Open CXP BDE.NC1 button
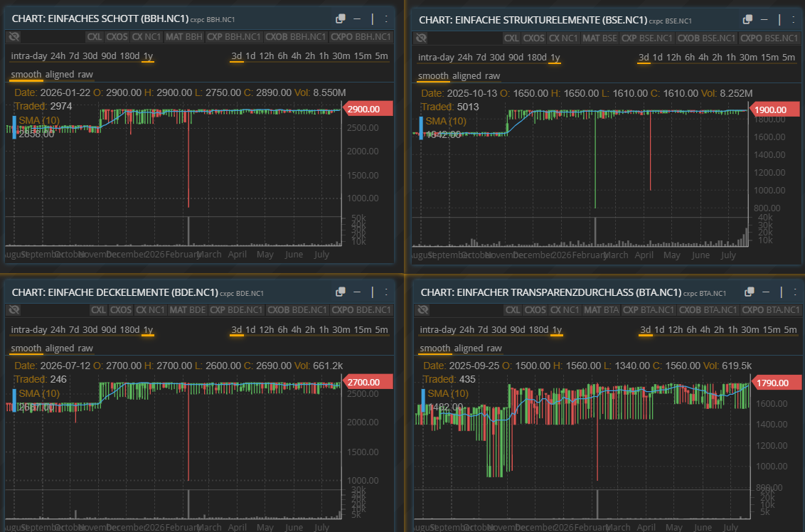Viewport: 805px width, 532px height. coord(236,309)
